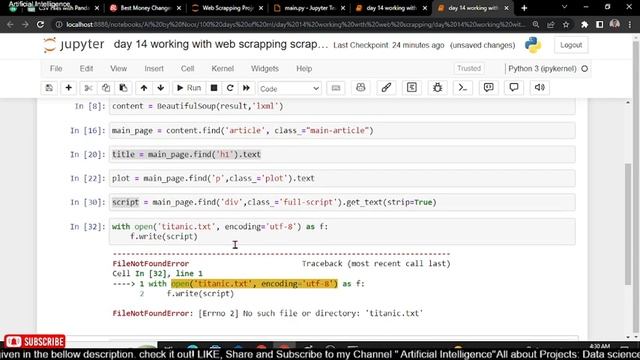The image size is (640, 360).
Task: Open the Help menu
Action: coord(304,69)
